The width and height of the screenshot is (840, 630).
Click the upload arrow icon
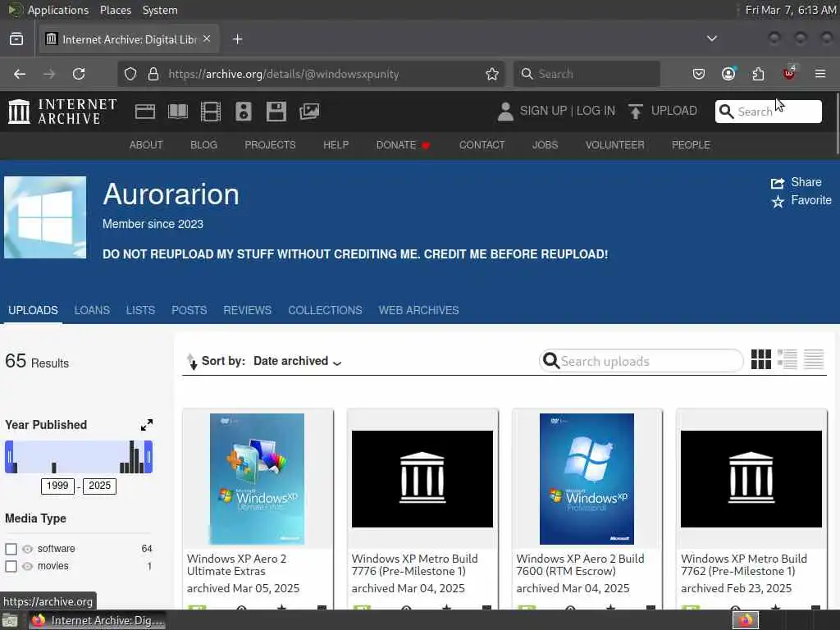pyautogui.click(x=636, y=112)
